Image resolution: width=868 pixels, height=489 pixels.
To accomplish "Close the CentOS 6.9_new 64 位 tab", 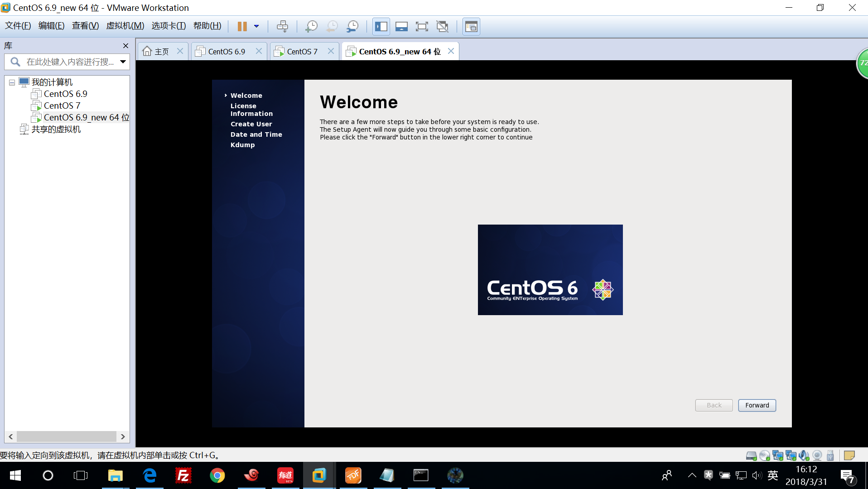I will click(x=451, y=51).
